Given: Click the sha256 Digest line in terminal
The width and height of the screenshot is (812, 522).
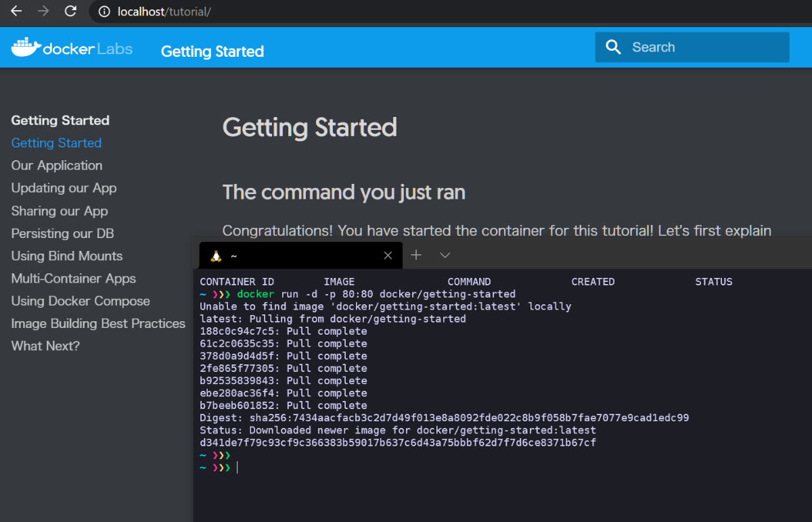Looking at the screenshot, I should click(x=445, y=418).
